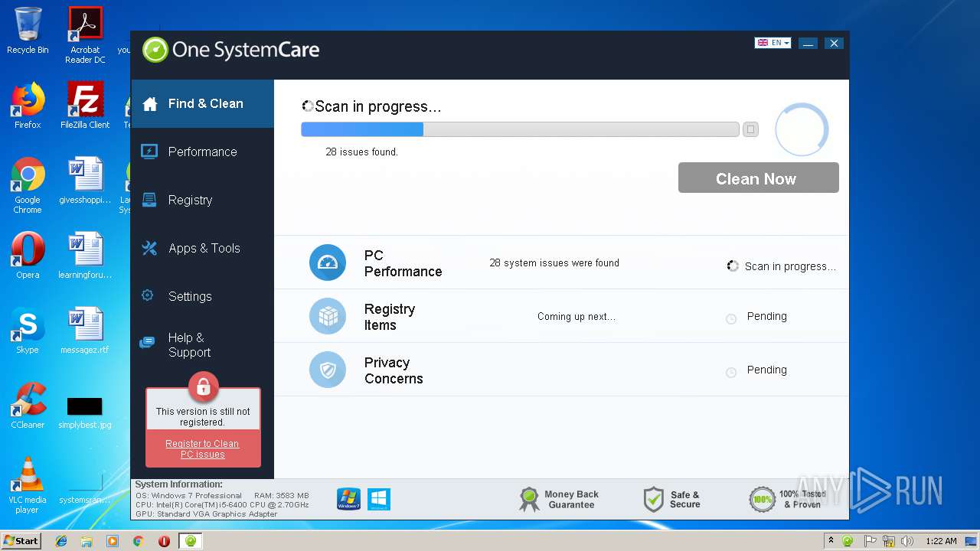980x551 pixels.
Task: Select the Privacy Concerns row title
Action: pyautogui.click(x=394, y=370)
